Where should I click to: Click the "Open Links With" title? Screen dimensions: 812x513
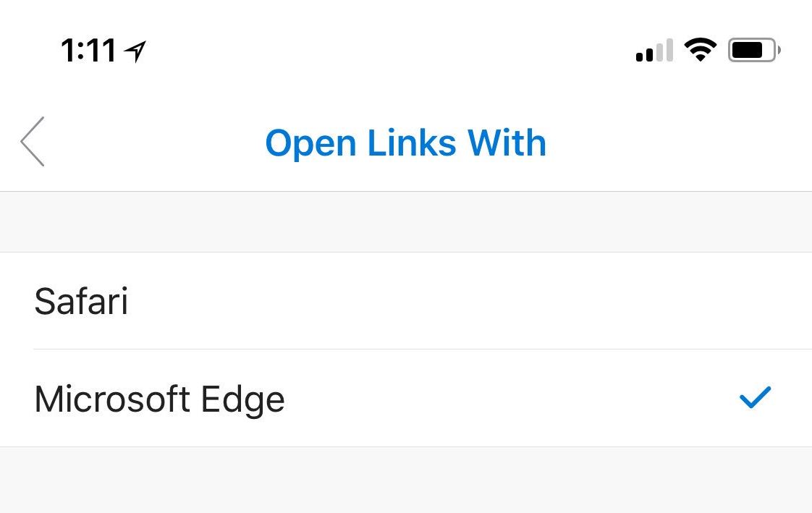pyautogui.click(x=405, y=143)
